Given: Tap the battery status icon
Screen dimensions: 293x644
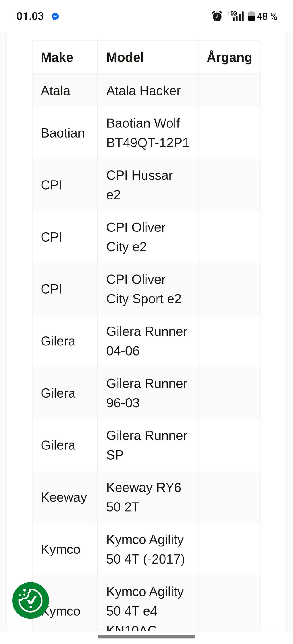Looking at the screenshot, I should [251, 16].
